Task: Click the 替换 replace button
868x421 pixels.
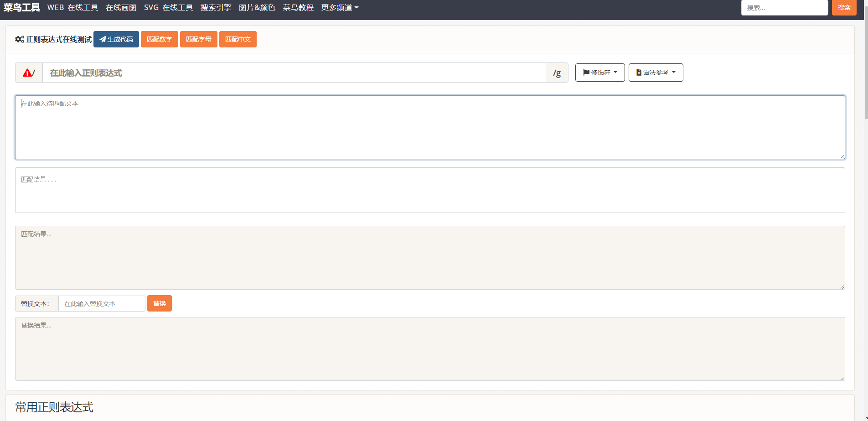Action: [x=159, y=304]
